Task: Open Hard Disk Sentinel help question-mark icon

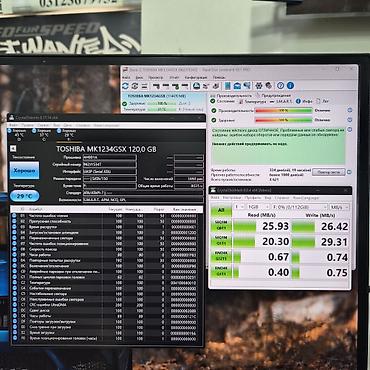Action: pos(281,86)
